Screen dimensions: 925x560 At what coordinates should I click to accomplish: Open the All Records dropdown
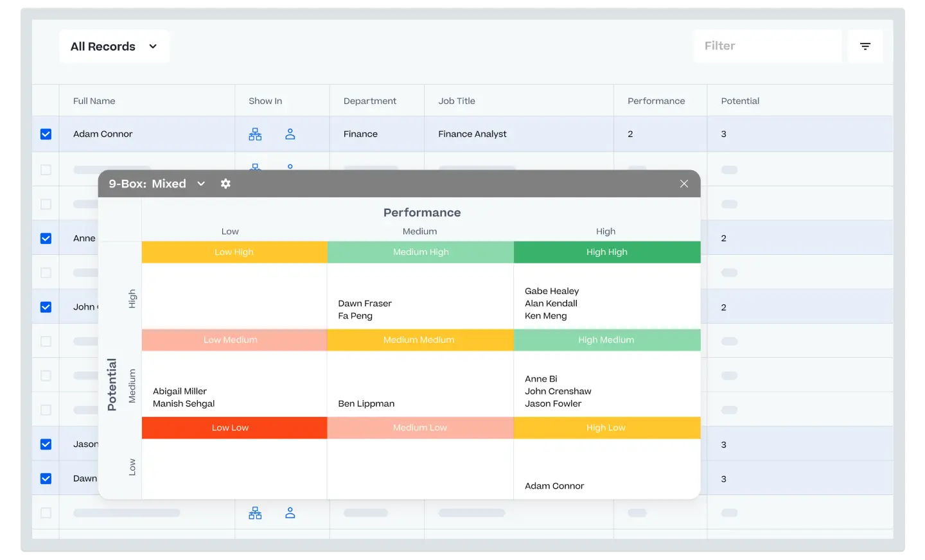click(x=114, y=46)
